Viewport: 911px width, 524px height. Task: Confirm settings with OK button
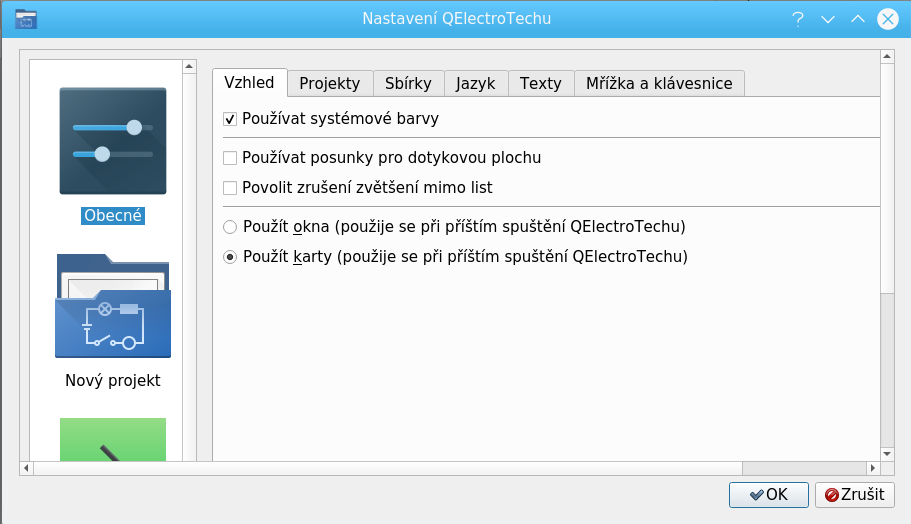pos(768,494)
